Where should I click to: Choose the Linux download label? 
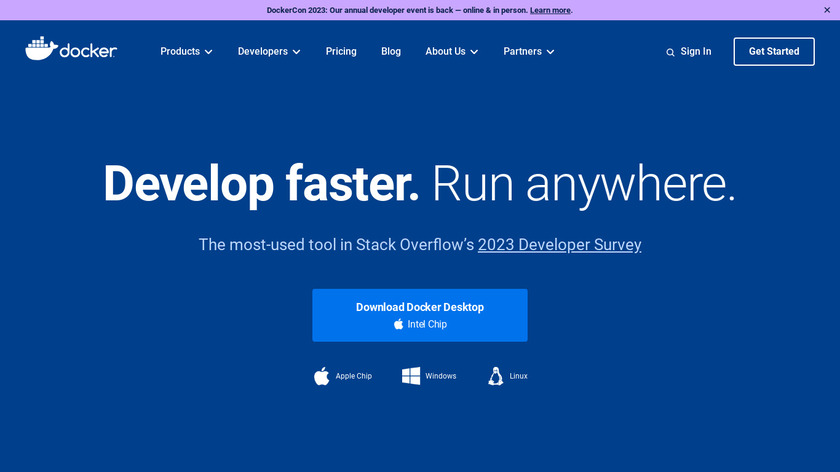click(519, 376)
